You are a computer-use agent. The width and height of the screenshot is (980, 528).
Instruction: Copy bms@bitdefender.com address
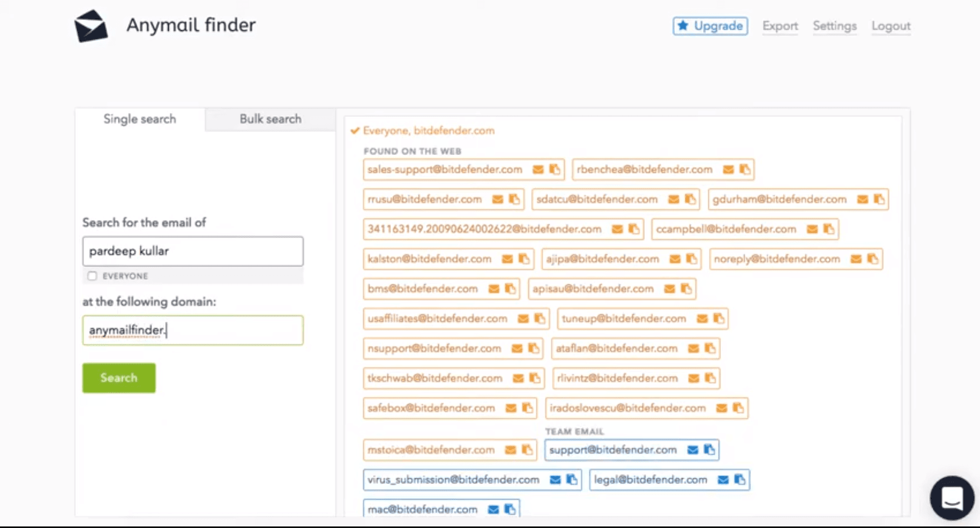tap(510, 288)
